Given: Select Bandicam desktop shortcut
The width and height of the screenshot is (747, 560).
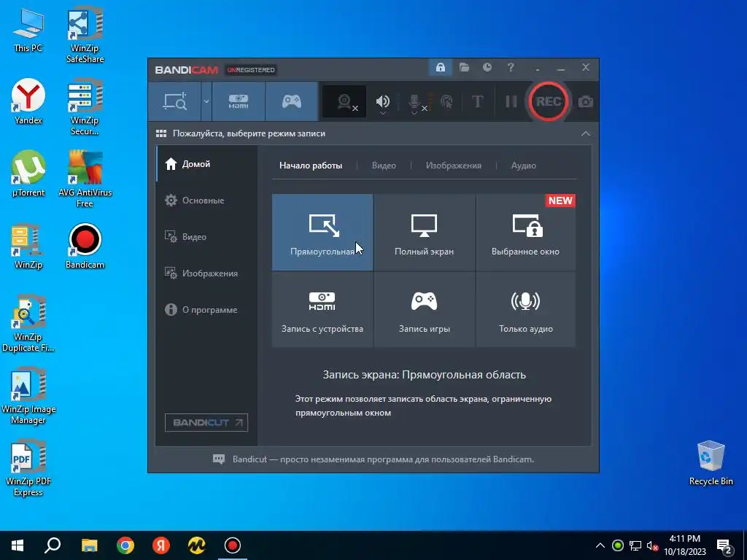Looking at the screenshot, I should pyautogui.click(x=85, y=246).
